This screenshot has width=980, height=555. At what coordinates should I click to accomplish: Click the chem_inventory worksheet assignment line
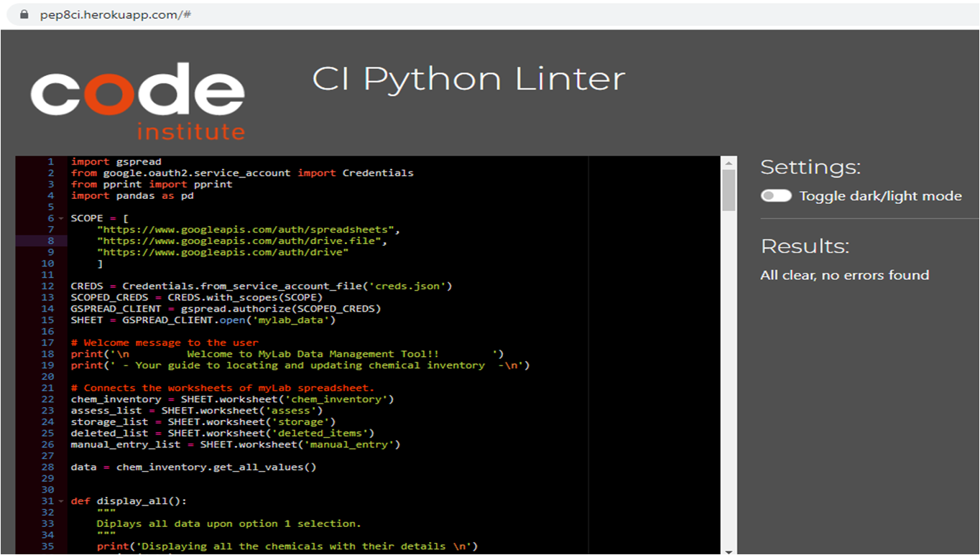(x=232, y=399)
